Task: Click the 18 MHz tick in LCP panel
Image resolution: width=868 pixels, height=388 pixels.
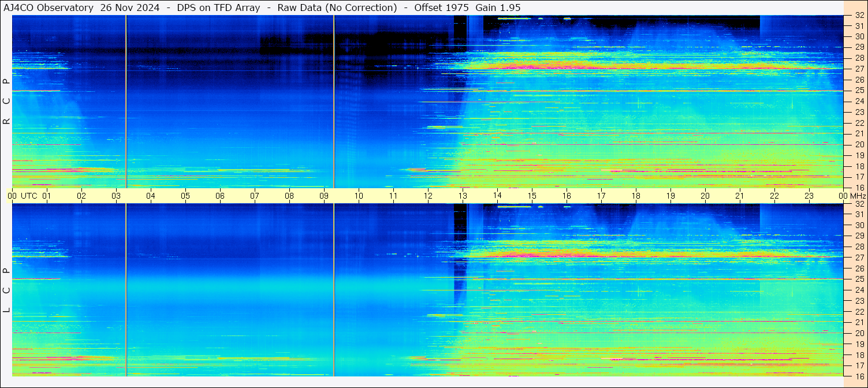Action: [x=859, y=355]
